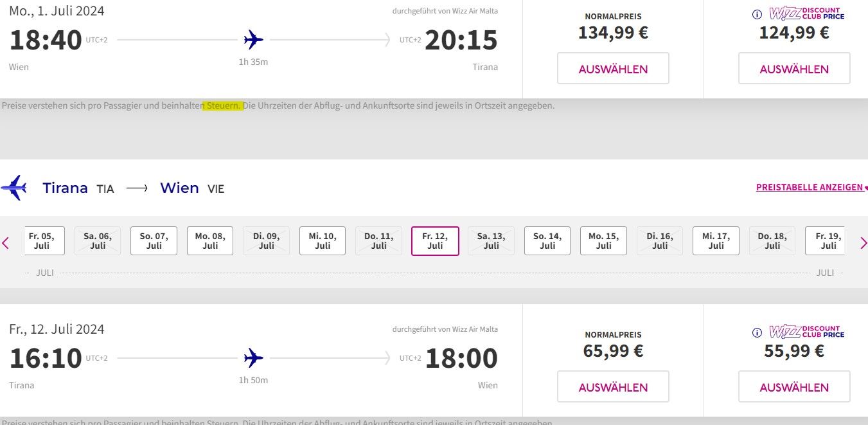Viewport: 868px width, 425px height.
Task: Click WIZZ Discount Club logo above 124,99 €
Action: point(806,14)
